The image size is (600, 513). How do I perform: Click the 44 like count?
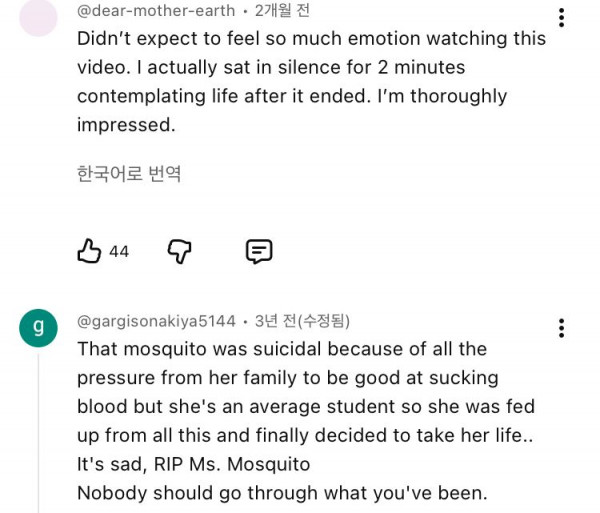119,252
